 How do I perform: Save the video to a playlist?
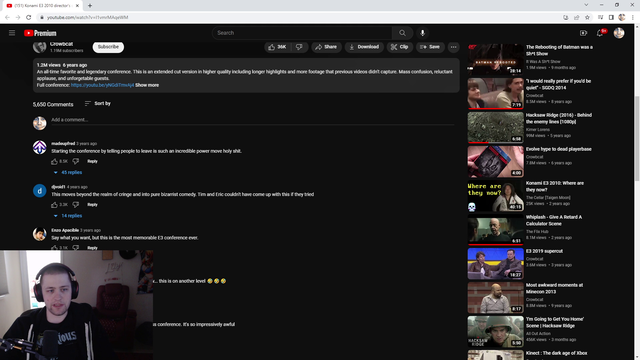tap(430, 47)
